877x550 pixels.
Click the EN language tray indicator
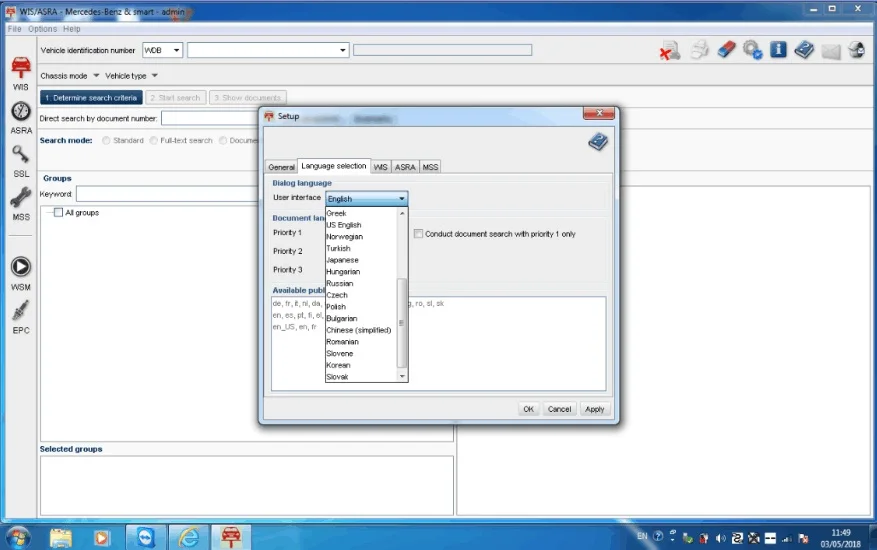point(642,536)
